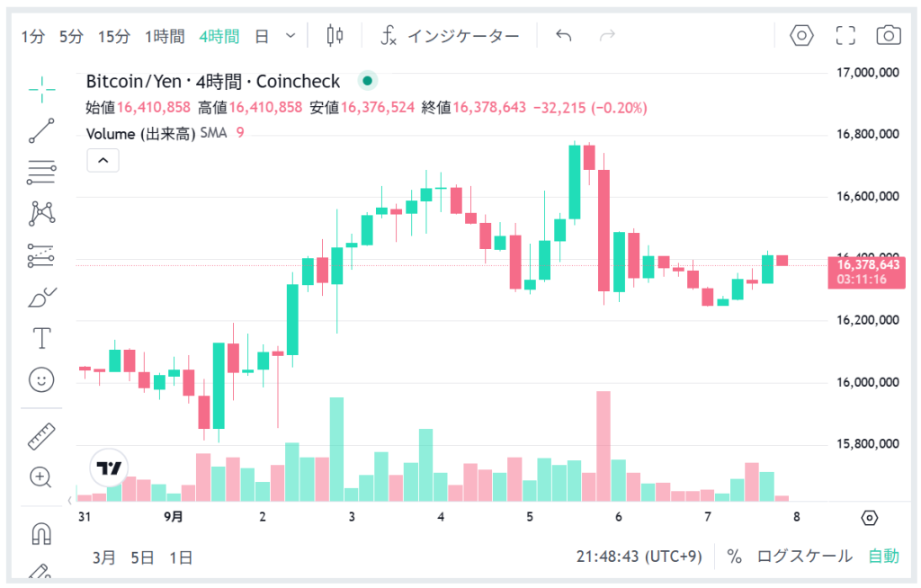The width and height of the screenshot is (921, 588).
Task: Set date range to 3月
Action: tap(103, 557)
